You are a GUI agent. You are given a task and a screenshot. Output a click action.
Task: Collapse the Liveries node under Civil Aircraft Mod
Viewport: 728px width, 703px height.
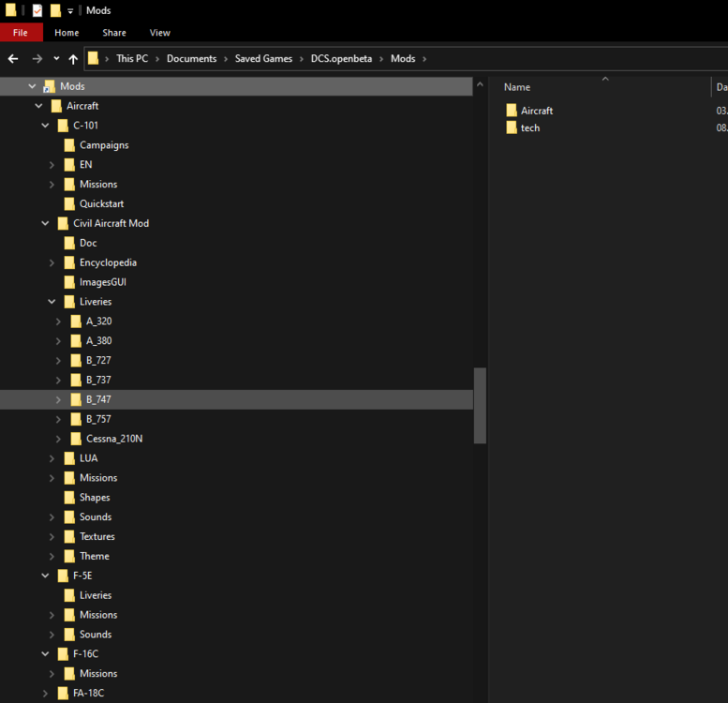[x=52, y=302]
